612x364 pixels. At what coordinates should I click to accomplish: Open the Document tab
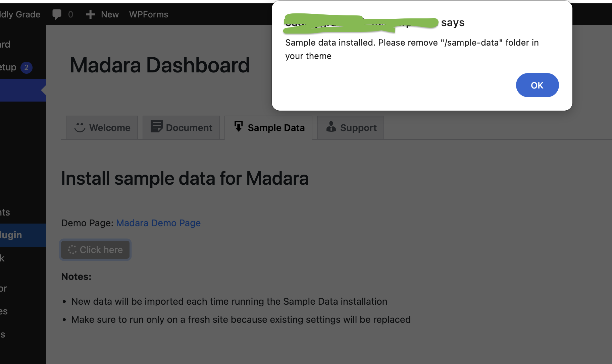181,128
